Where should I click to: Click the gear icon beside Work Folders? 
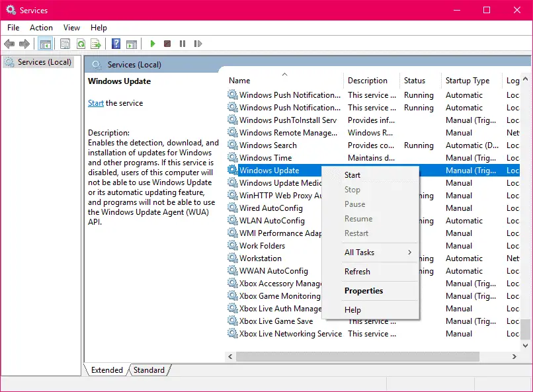[233, 246]
